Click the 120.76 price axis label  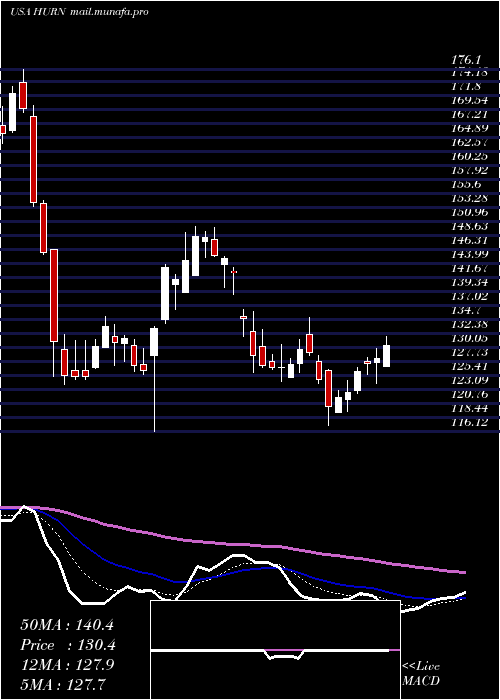point(471,394)
